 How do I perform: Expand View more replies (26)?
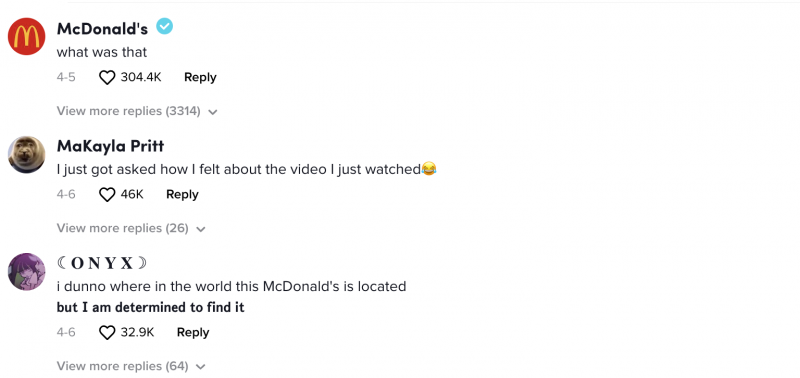131,228
